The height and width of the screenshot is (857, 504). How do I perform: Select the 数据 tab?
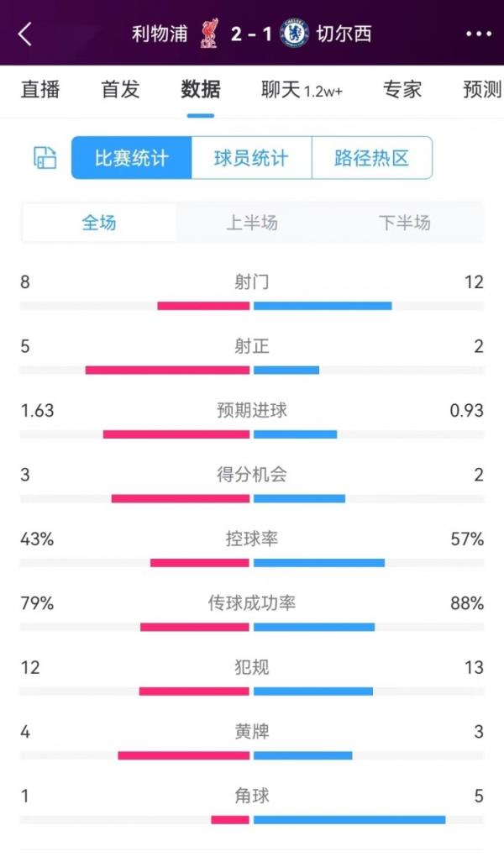tap(201, 89)
